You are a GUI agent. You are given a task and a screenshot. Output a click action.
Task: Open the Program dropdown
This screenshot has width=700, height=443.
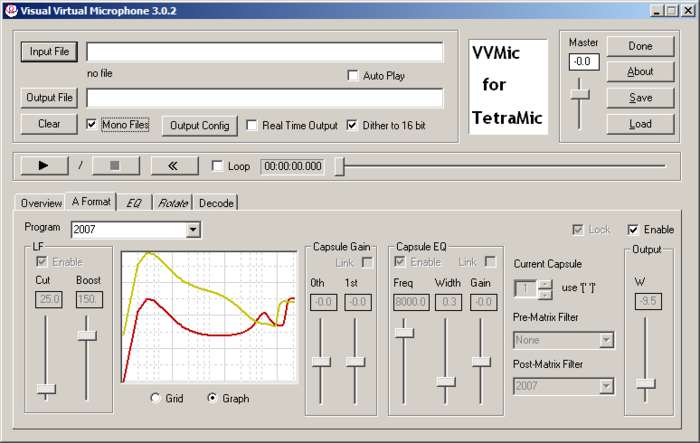pos(193,230)
